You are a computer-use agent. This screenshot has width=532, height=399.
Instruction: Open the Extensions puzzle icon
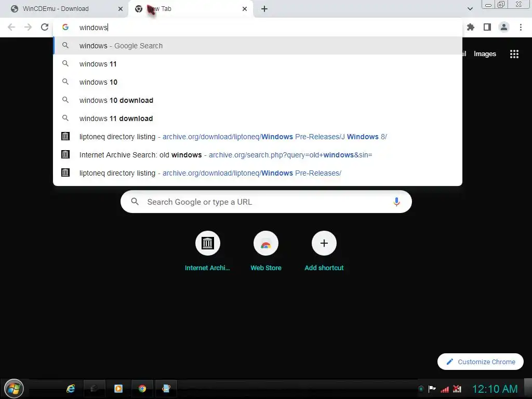(x=470, y=27)
